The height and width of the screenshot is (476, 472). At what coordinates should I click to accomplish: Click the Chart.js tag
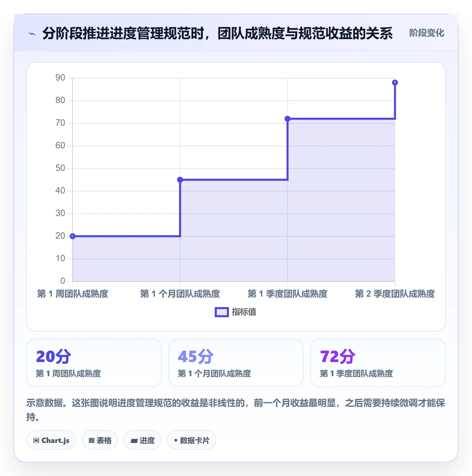click(51, 440)
